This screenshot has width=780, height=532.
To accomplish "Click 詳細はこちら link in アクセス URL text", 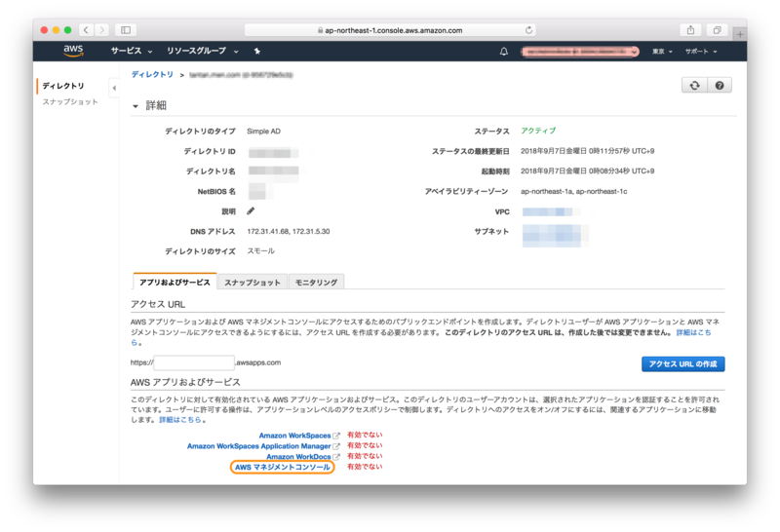I will click(x=693, y=332).
